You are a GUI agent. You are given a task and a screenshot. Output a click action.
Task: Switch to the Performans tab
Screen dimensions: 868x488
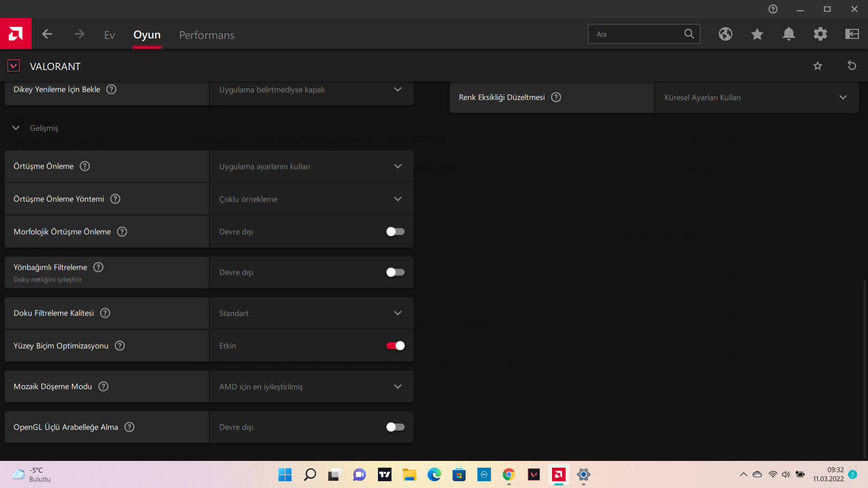[x=207, y=35]
